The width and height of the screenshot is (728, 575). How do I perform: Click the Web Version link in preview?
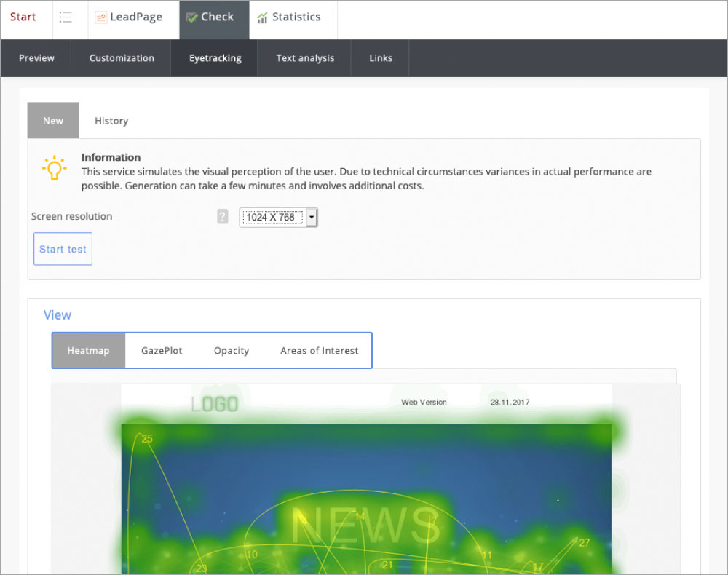click(424, 402)
